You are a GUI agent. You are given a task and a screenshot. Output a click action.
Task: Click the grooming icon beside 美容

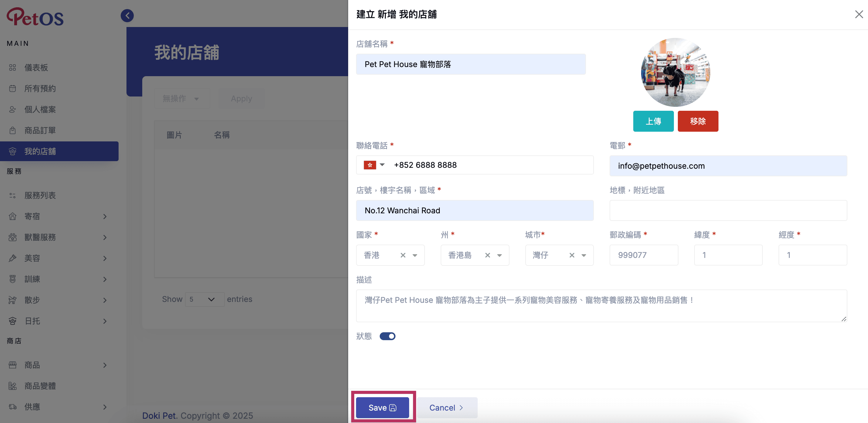point(12,258)
